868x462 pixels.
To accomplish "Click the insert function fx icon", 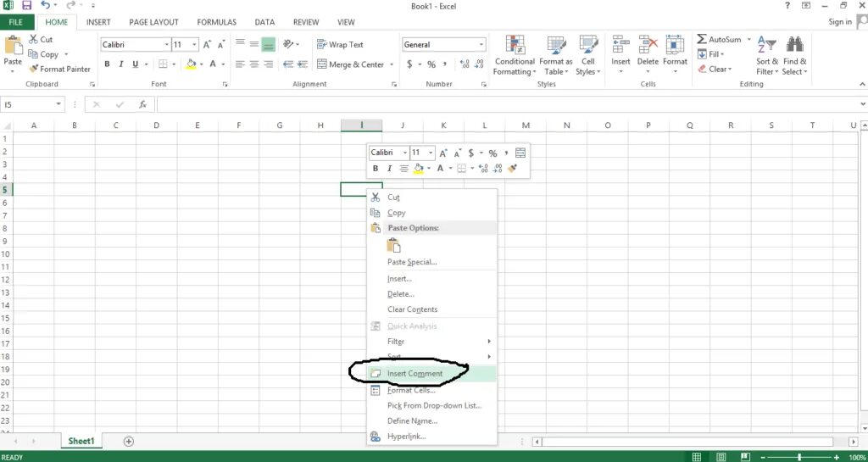I will (x=142, y=104).
